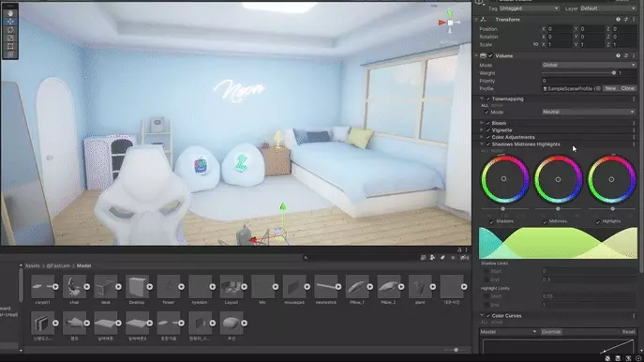The image size is (644, 362).
Task: Adjust Project thumbnail size slider
Action: click(456, 350)
